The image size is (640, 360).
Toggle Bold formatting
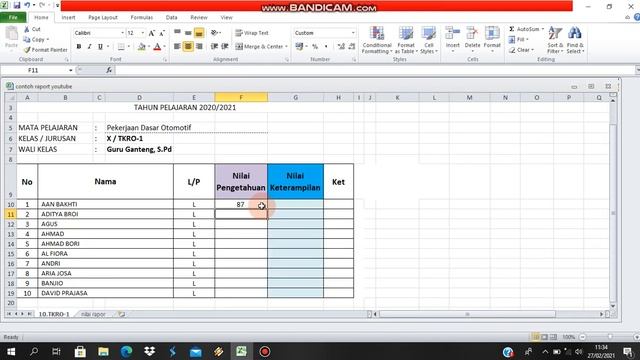[x=79, y=47]
